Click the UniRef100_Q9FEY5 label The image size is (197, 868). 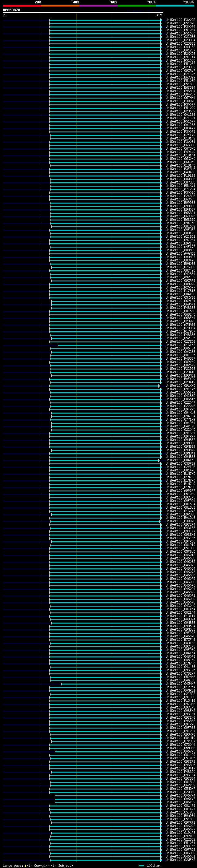point(180,389)
